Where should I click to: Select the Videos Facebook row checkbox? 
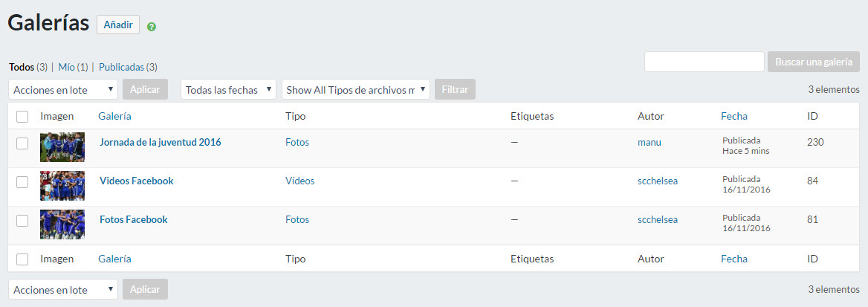pyautogui.click(x=22, y=181)
